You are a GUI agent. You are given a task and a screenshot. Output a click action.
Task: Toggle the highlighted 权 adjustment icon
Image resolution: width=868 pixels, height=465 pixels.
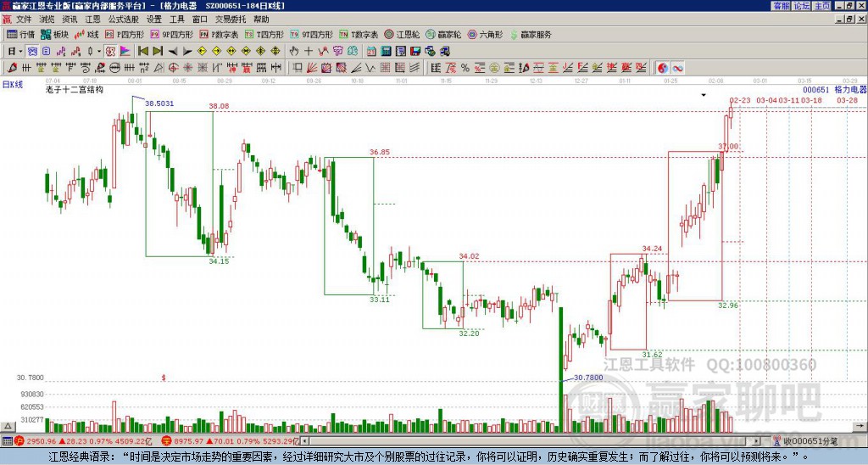pyautogui.click(x=110, y=52)
